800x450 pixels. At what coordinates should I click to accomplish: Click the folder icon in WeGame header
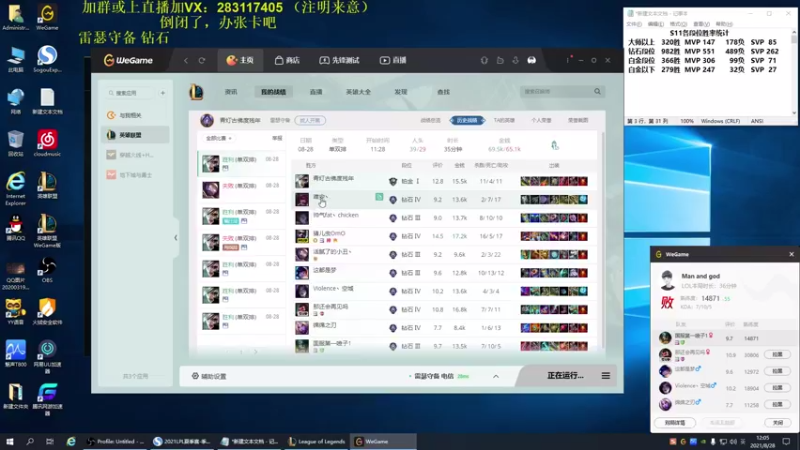(x=500, y=60)
